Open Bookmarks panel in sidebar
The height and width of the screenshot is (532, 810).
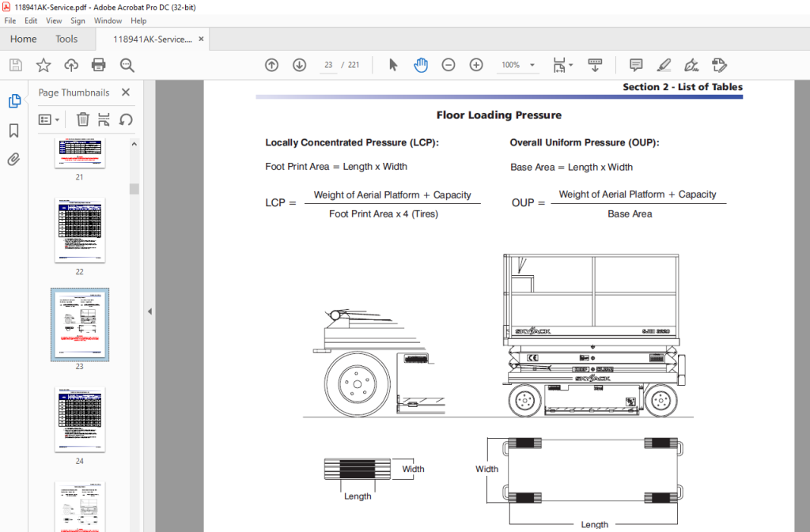(14, 130)
